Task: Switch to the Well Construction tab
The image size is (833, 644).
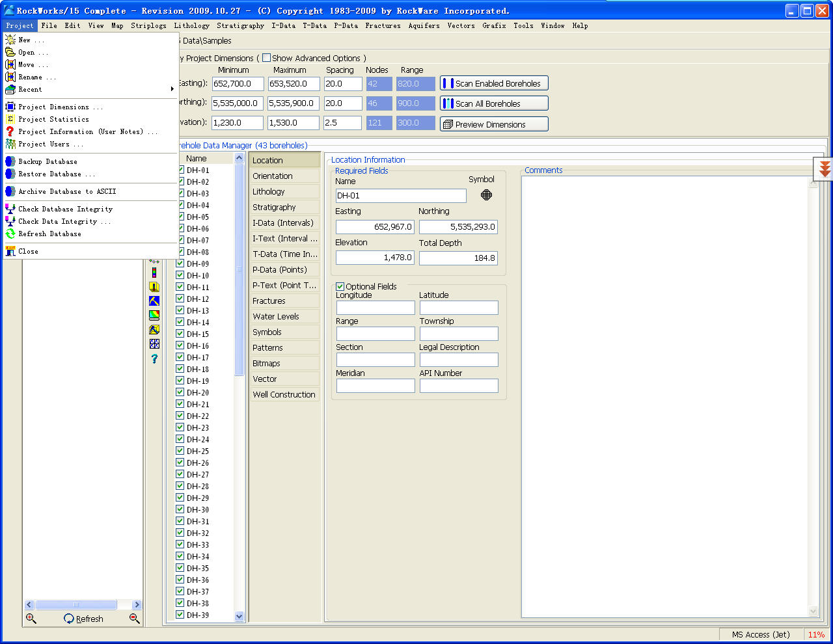Action: point(285,394)
